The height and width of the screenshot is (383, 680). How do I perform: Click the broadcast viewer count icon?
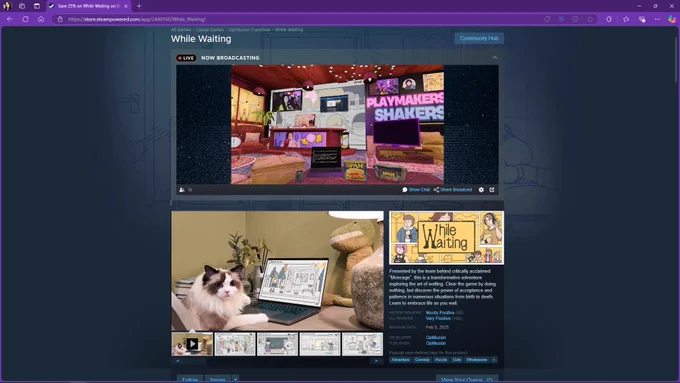pos(182,190)
